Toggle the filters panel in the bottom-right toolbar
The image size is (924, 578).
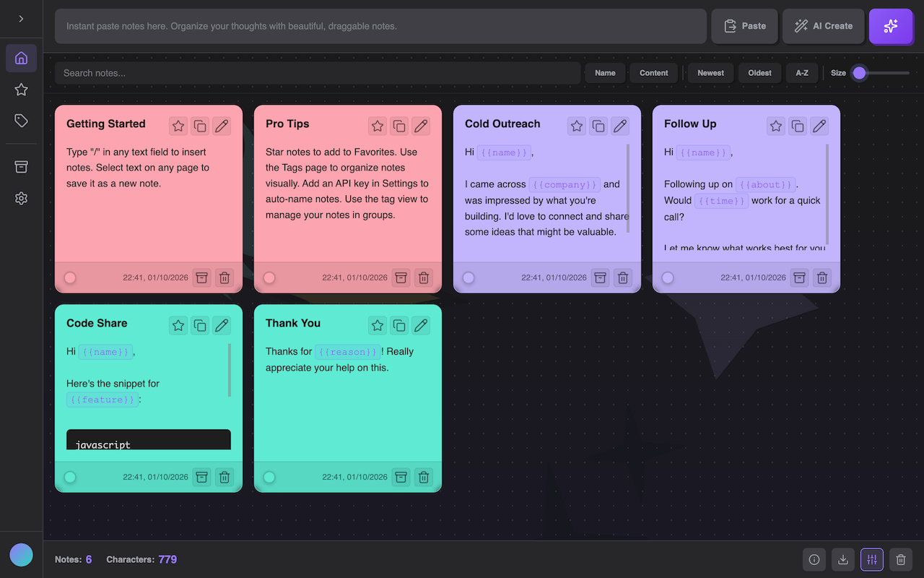tap(871, 559)
